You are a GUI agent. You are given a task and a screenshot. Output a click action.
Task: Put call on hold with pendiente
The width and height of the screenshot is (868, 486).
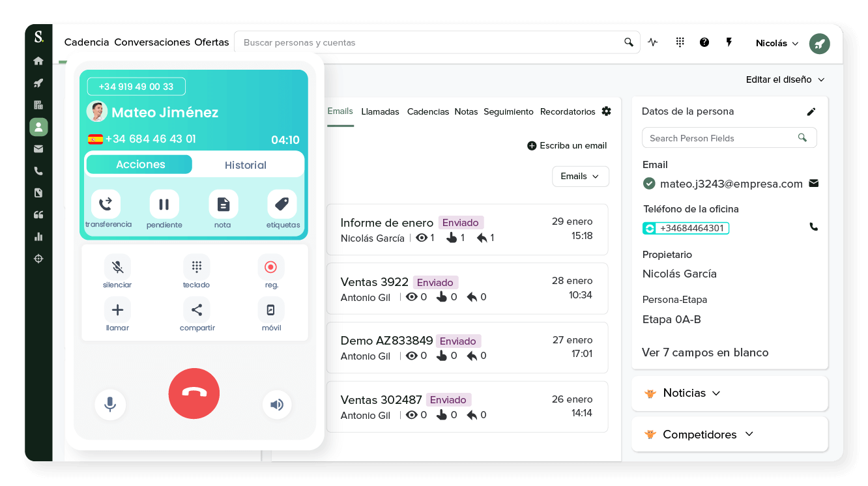point(164,205)
